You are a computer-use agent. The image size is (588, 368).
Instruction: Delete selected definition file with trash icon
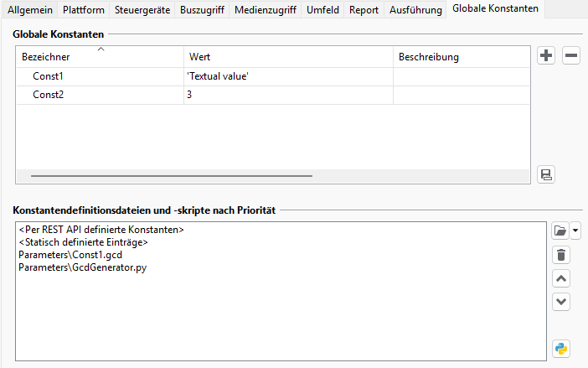tap(561, 255)
